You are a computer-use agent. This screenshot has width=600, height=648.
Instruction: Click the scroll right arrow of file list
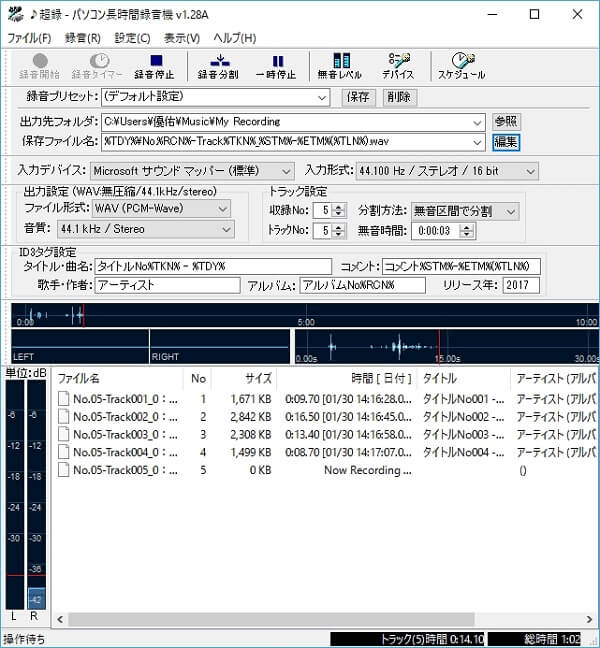pos(589,619)
